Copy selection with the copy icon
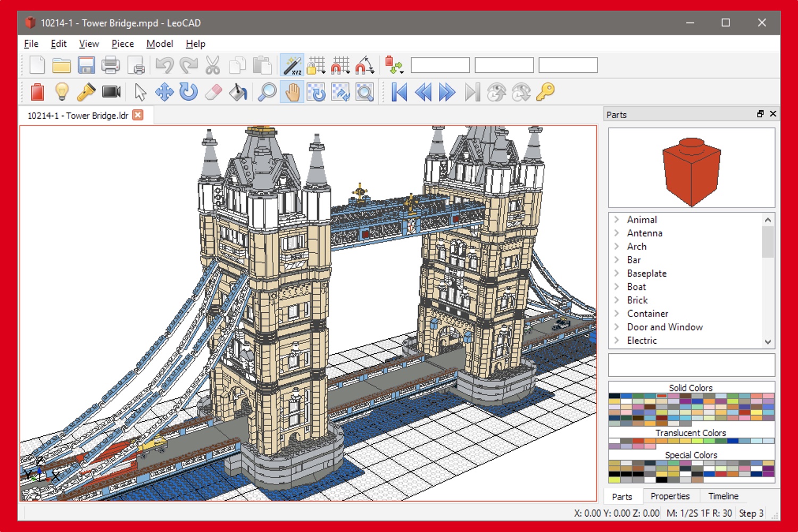The image size is (798, 532). [x=237, y=65]
